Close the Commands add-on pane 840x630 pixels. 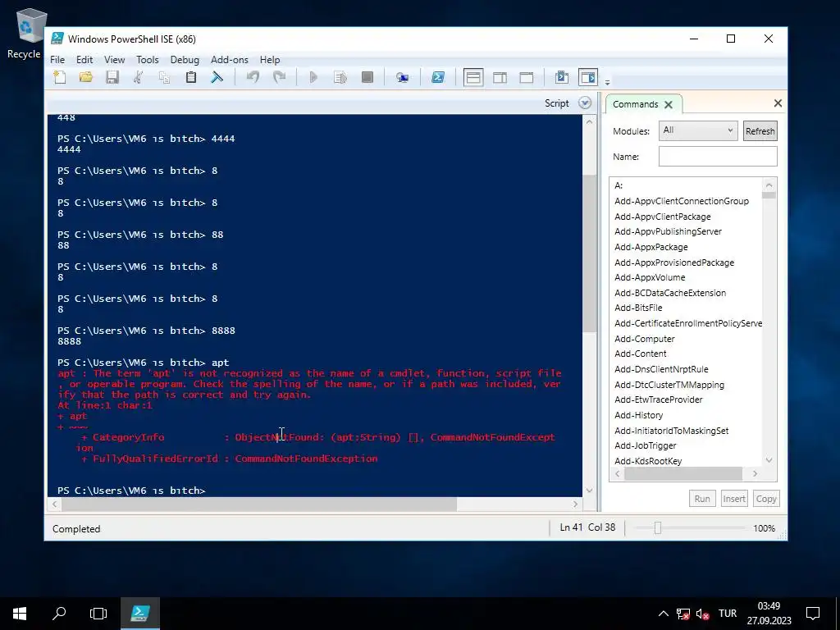(x=778, y=103)
